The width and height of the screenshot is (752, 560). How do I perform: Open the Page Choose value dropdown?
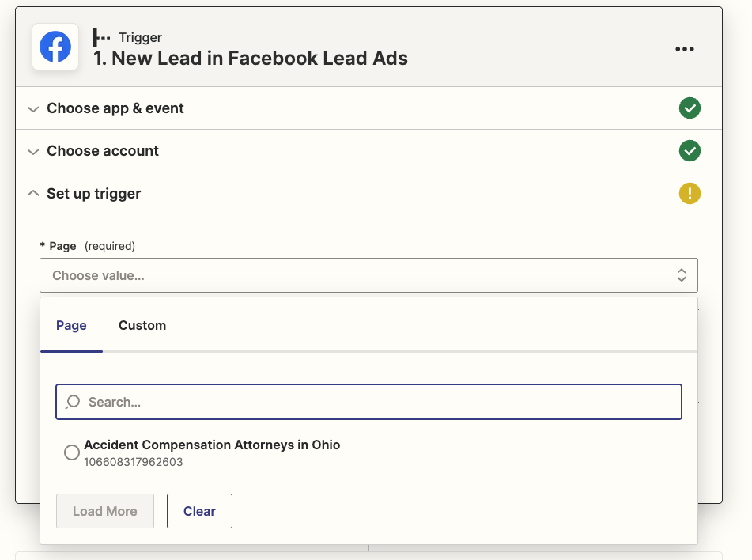368,275
